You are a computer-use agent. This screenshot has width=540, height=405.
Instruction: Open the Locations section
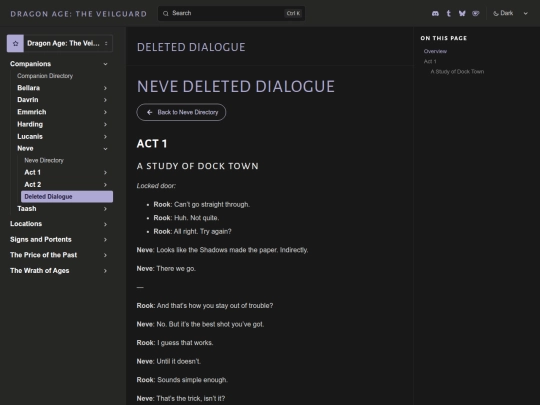click(26, 224)
